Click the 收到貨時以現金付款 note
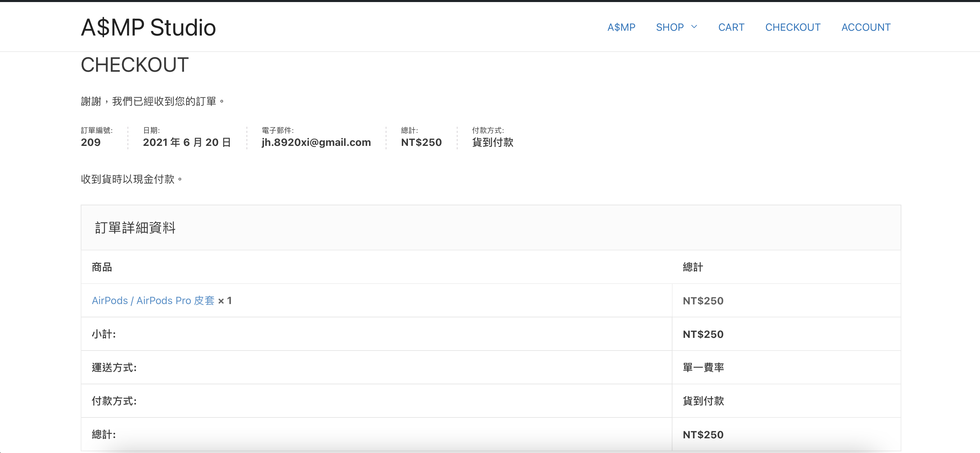 click(x=131, y=179)
